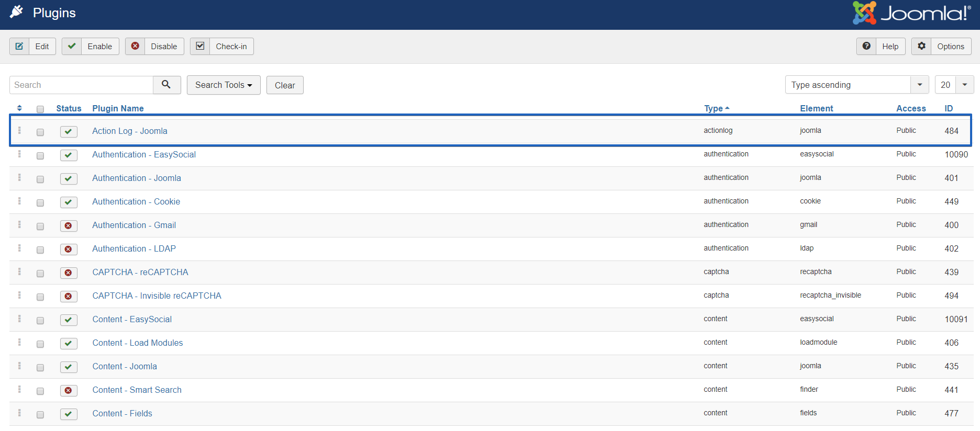Click the Disable red cross icon

[135, 46]
